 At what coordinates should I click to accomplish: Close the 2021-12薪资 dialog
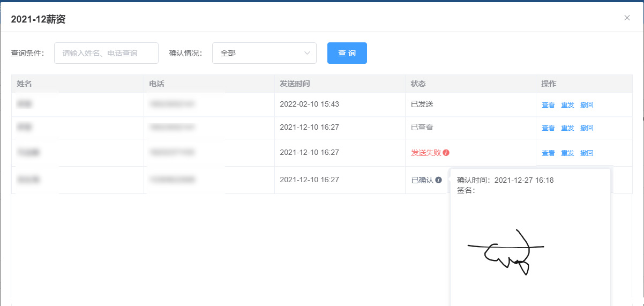tap(627, 18)
